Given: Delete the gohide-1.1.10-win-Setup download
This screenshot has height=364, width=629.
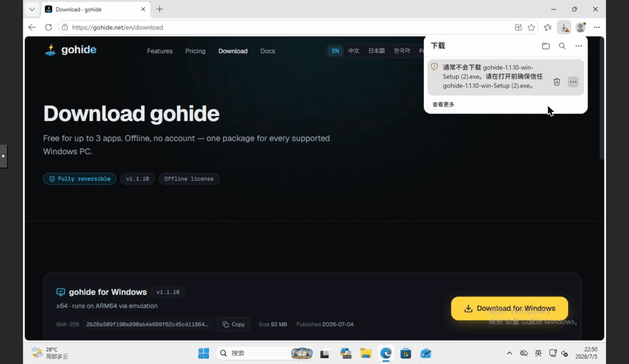Looking at the screenshot, I should tap(557, 82).
